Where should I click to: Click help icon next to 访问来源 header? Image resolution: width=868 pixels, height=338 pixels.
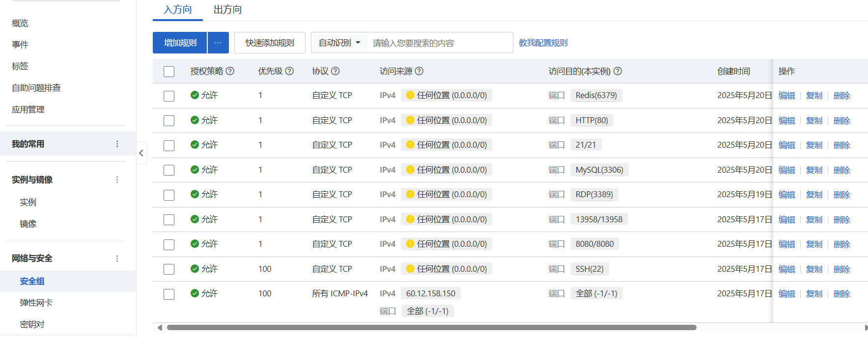click(419, 71)
